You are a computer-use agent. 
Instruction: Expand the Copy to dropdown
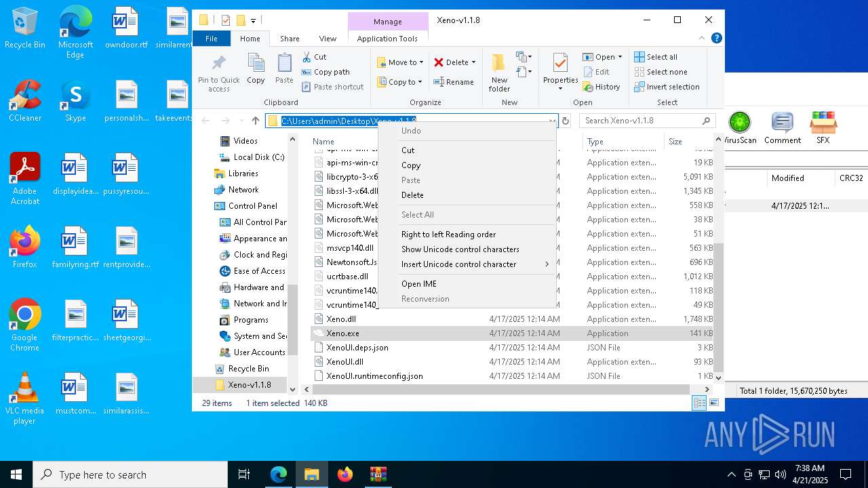420,82
